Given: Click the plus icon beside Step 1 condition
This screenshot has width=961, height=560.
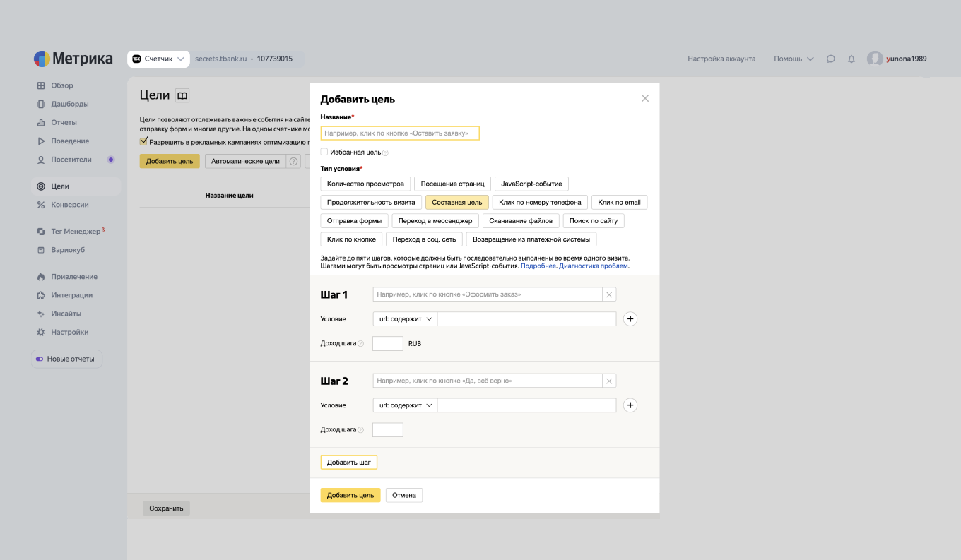Looking at the screenshot, I should pos(630,319).
